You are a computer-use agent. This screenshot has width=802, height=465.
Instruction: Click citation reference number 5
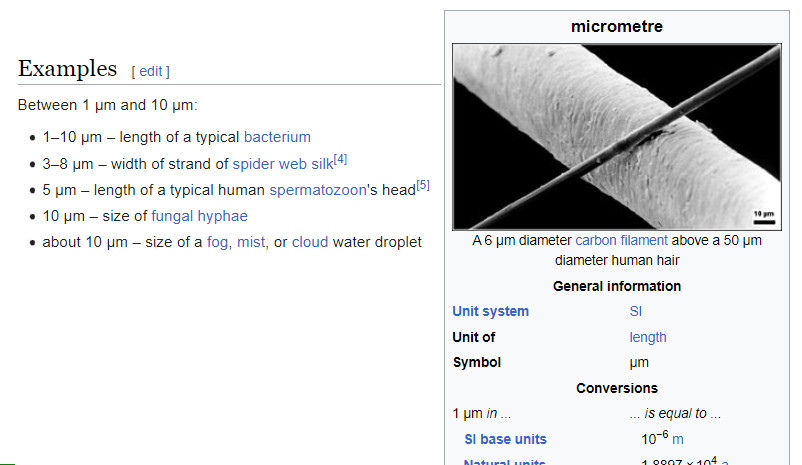[x=422, y=185]
